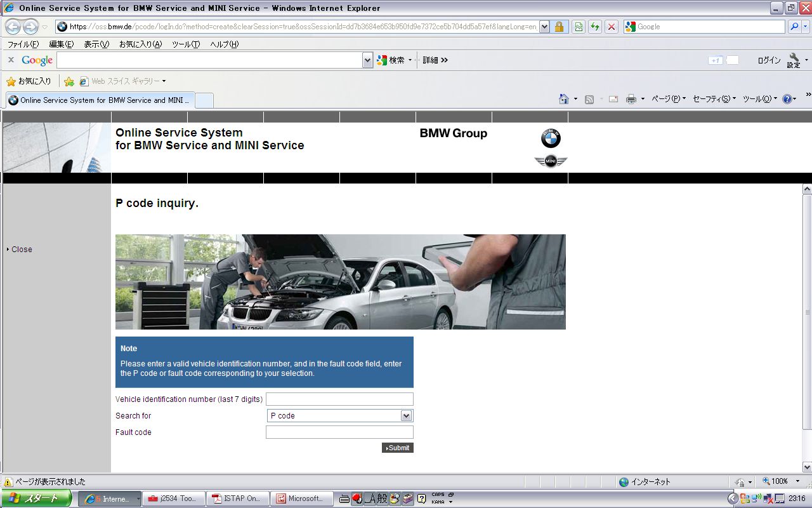Click the status bar warning icon
This screenshot has height=508, width=812.
(x=9, y=482)
